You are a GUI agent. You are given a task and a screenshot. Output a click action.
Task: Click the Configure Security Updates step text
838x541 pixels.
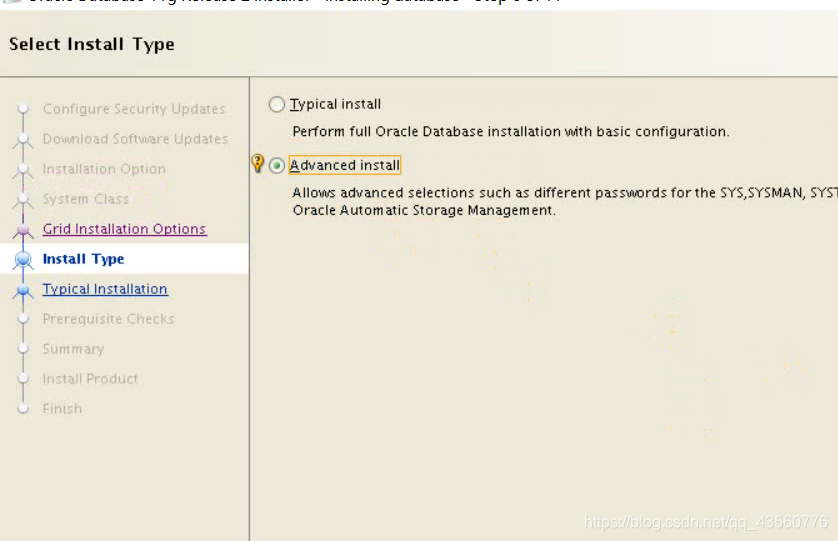pyautogui.click(x=134, y=109)
